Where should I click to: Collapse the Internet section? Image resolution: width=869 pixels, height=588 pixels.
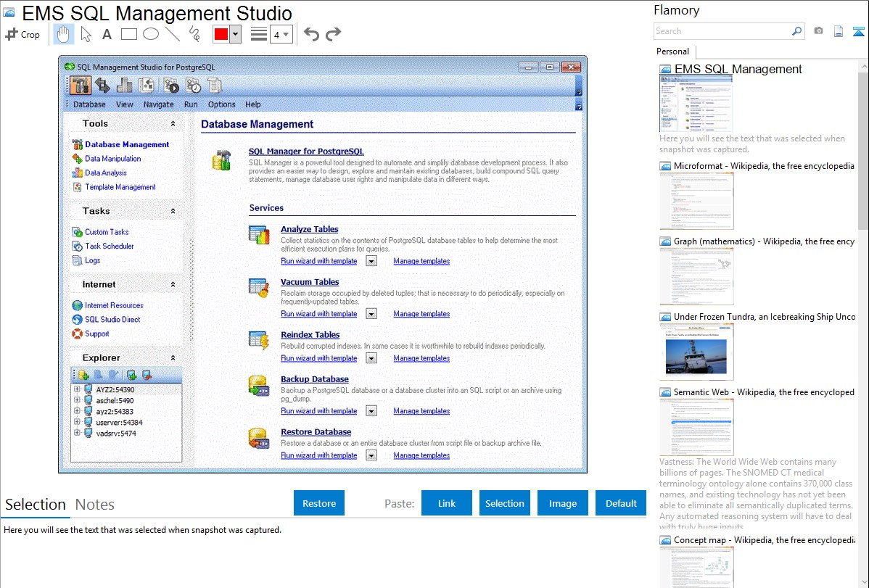173,284
